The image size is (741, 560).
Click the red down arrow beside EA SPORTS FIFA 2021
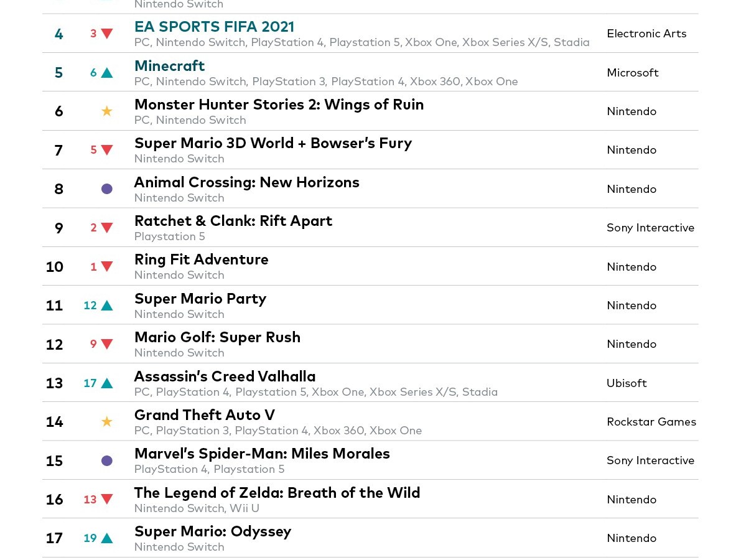coord(107,34)
